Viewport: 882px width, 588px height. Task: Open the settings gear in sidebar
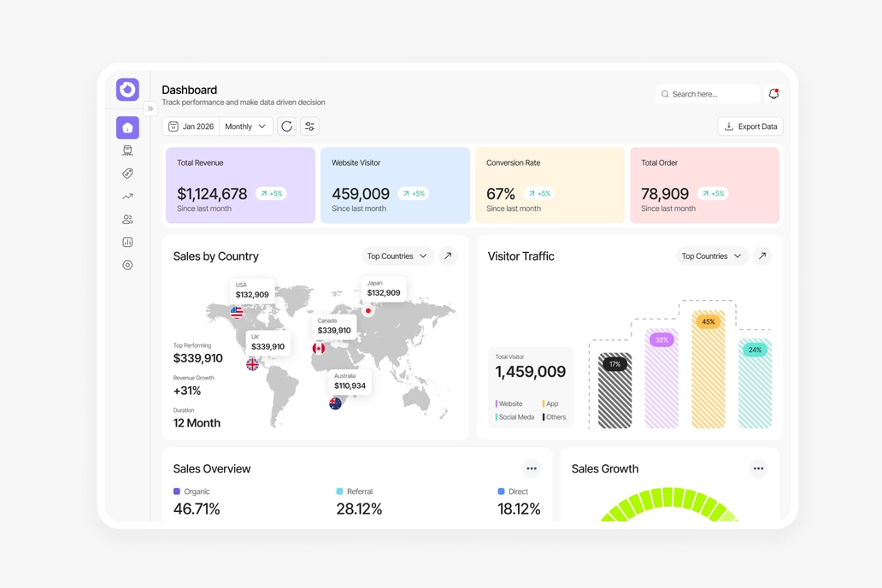127,265
